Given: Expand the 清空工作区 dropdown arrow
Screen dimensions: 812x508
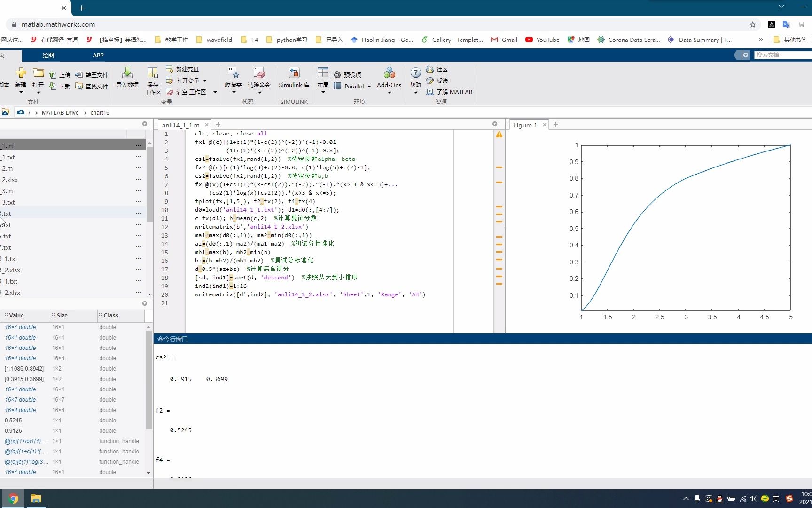Looking at the screenshot, I should [x=215, y=92].
